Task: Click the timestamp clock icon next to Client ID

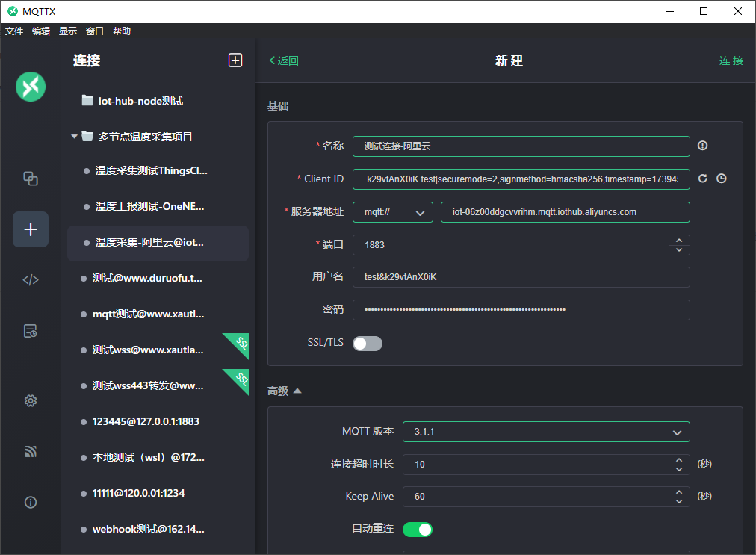Action: click(x=721, y=179)
